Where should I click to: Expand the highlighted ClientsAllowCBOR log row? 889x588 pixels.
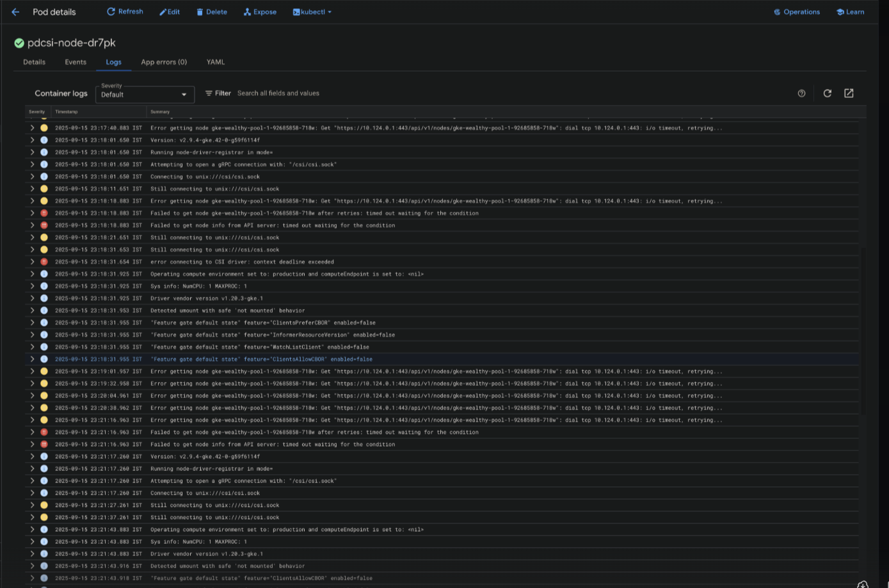click(x=32, y=359)
